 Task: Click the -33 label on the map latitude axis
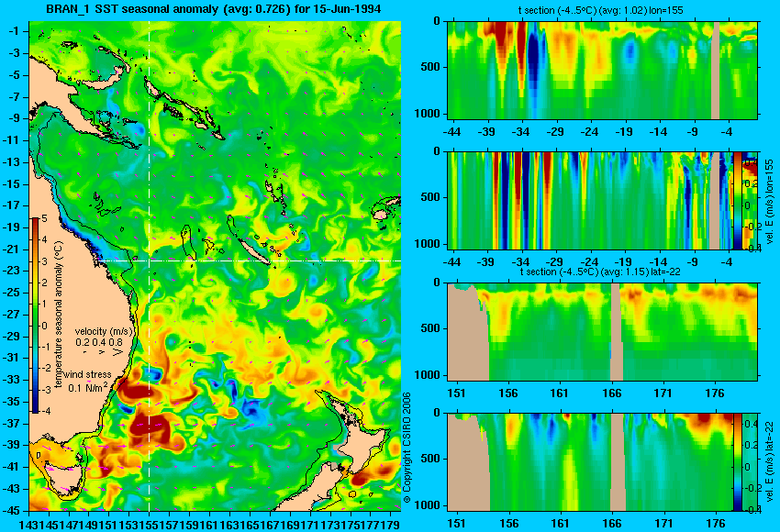coord(13,380)
